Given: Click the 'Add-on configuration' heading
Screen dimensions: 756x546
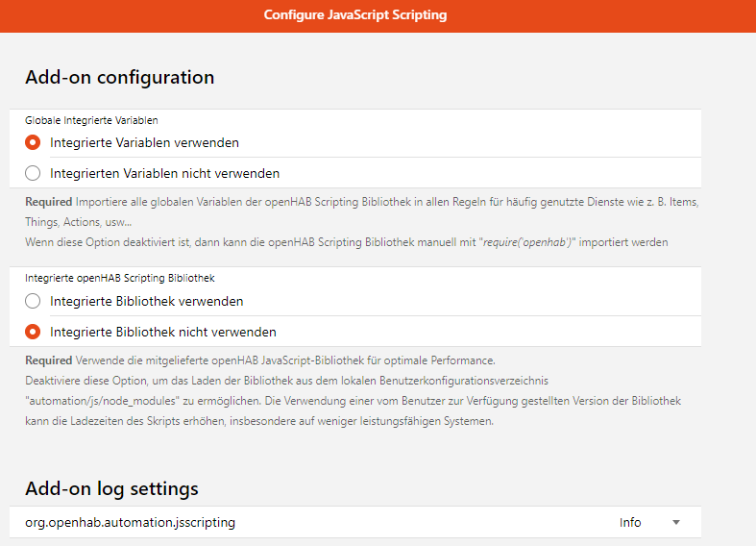Looking at the screenshot, I should tap(119, 77).
